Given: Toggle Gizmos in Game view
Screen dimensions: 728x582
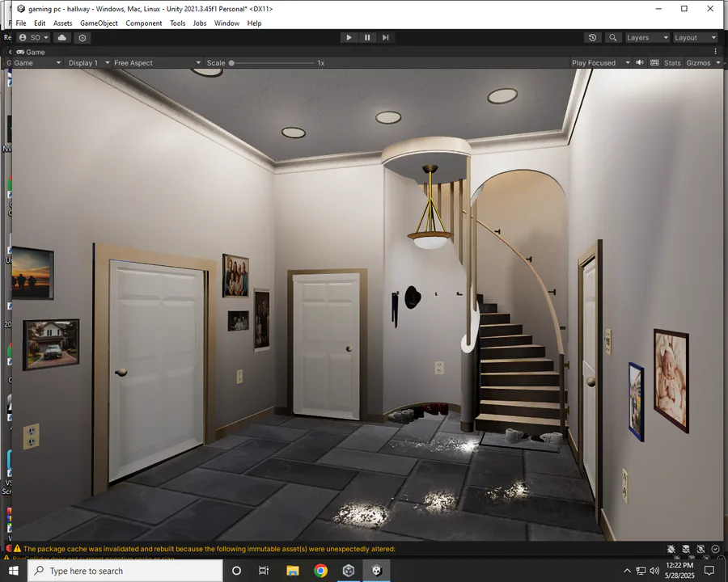Looking at the screenshot, I should pos(698,63).
